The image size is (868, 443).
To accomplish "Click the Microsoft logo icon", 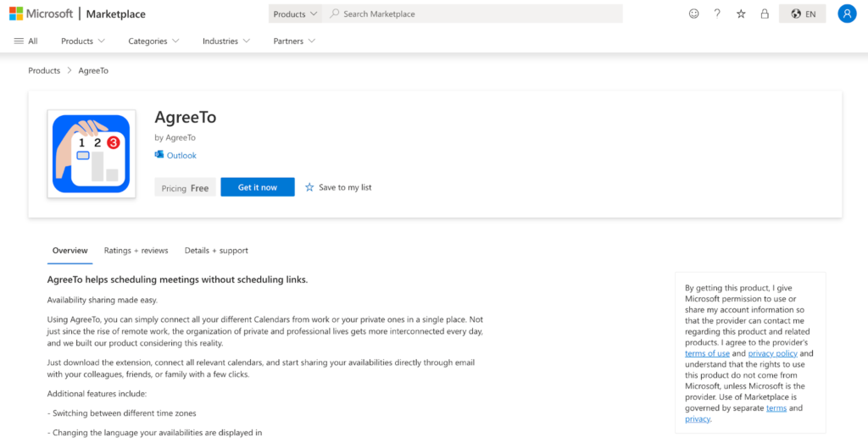I will click(16, 14).
